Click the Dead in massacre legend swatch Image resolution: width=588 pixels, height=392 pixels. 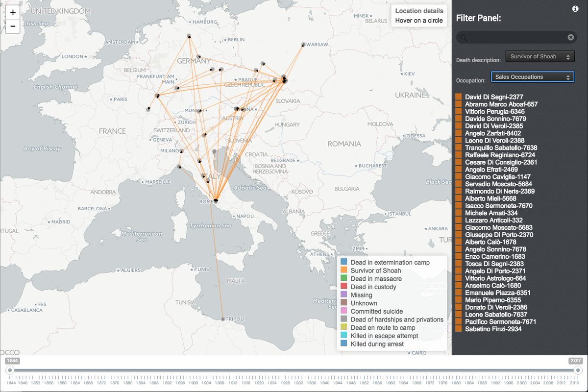[344, 279]
